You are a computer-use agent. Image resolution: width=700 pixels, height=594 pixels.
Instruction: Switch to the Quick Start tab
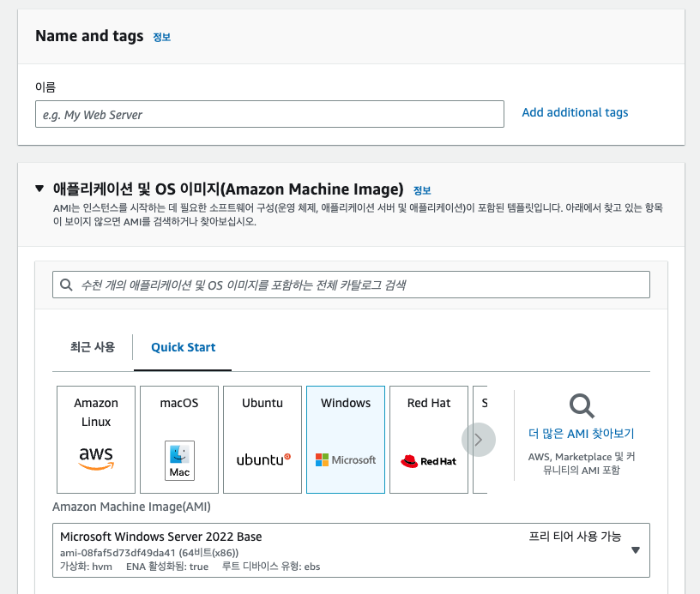point(183,347)
